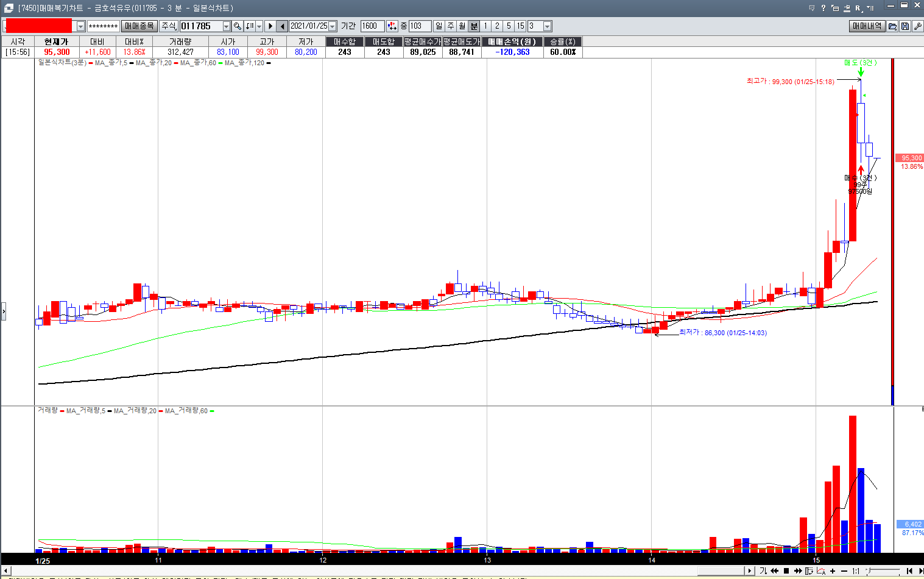Viewport: 924px width, 579px height.
Task: Open chart settings wrench icon
Action: tap(917, 26)
